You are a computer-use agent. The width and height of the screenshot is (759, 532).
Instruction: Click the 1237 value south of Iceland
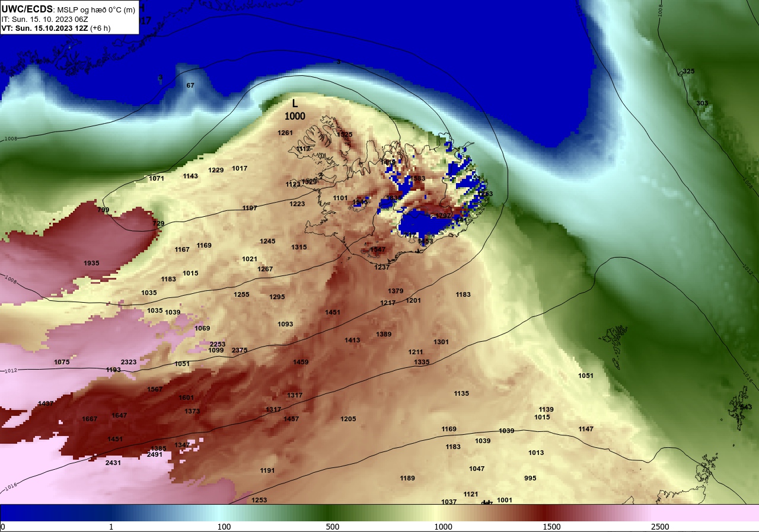click(382, 267)
